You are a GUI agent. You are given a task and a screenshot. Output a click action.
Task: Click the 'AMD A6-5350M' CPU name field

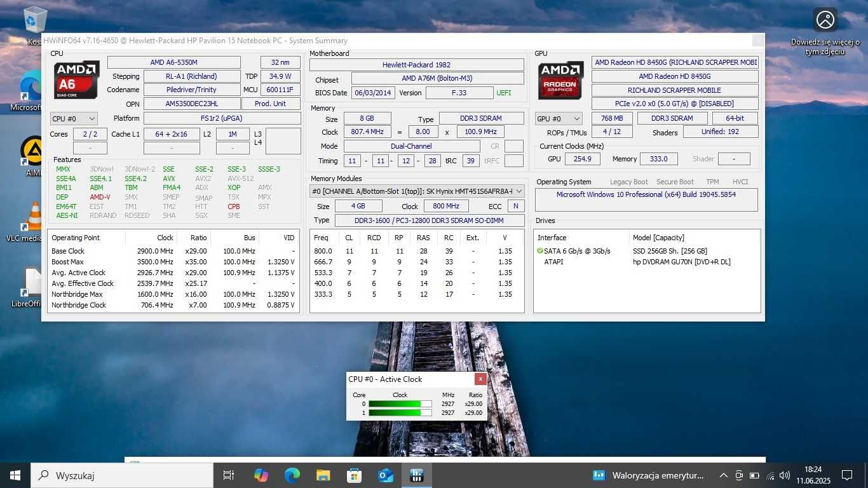tap(174, 62)
